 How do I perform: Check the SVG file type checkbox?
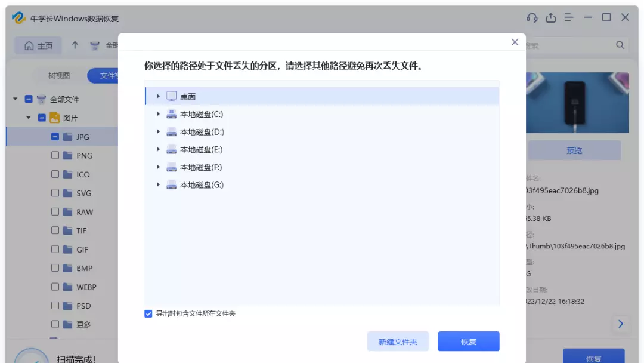coord(55,193)
